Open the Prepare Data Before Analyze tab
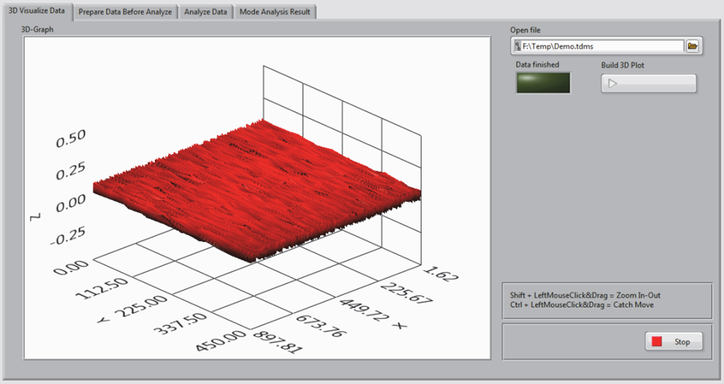The width and height of the screenshot is (724, 384). click(x=125, y=12)
